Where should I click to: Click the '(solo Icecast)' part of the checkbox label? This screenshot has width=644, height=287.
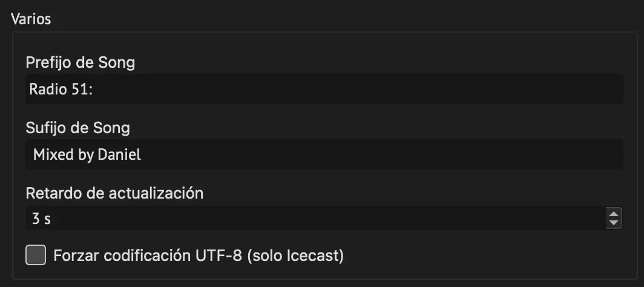295,256
